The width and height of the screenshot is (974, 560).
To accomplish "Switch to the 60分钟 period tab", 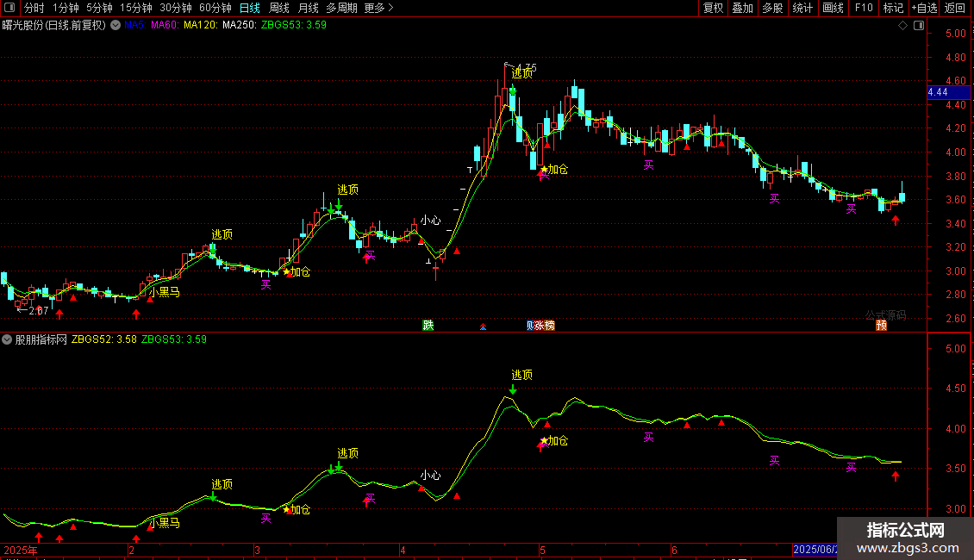I will click(x=215, y=8).
